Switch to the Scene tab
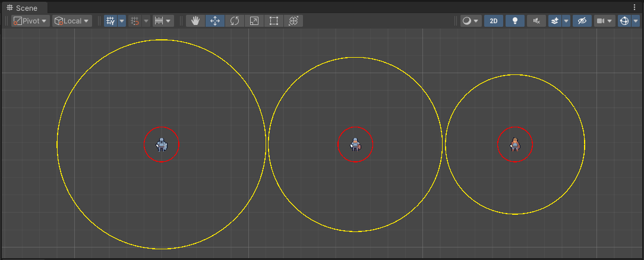This screenshot has width=644, height=260. tap(23, 8)
